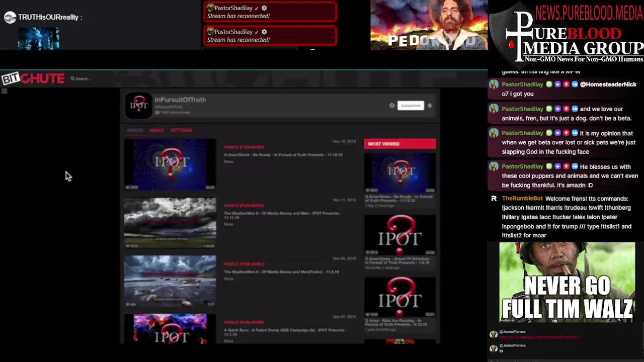Open Most Viewed Ahead Of Schedule thumbnail
Screen dimensions: 644x362
[400, 235]
